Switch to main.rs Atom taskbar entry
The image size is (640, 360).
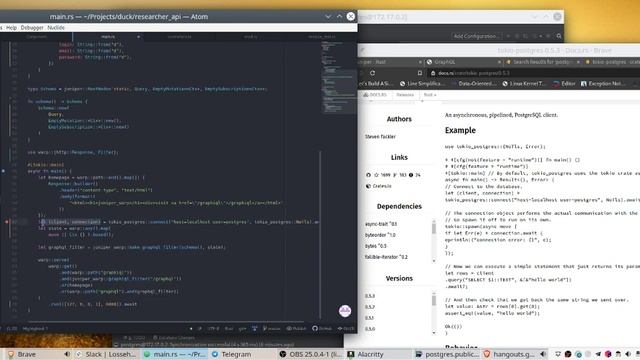pos(175,354)
